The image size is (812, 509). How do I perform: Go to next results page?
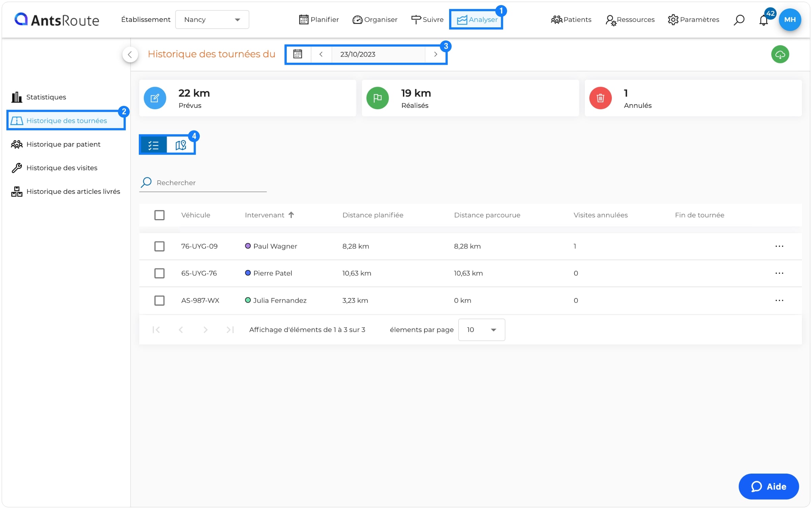click(205, 330)
